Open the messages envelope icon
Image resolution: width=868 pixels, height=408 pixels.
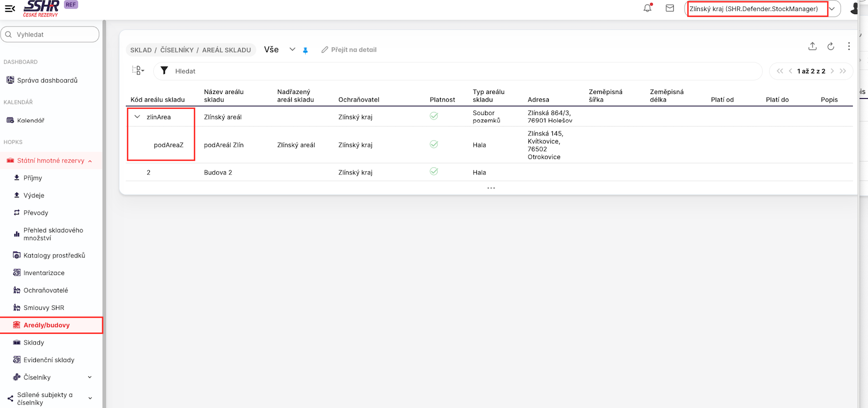(670, 8)
